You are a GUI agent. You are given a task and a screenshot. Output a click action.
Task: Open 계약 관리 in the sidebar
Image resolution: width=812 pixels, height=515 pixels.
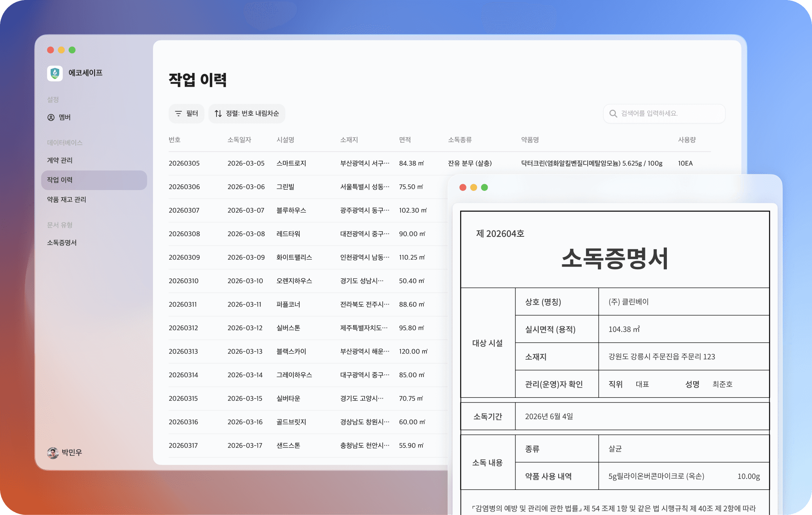click(x=60, y=160)
